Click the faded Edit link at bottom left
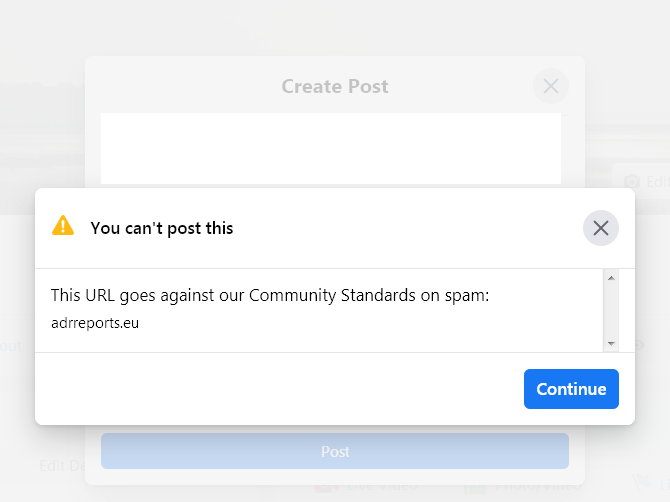This screenshot has width=670, height=502. (52, 465)
